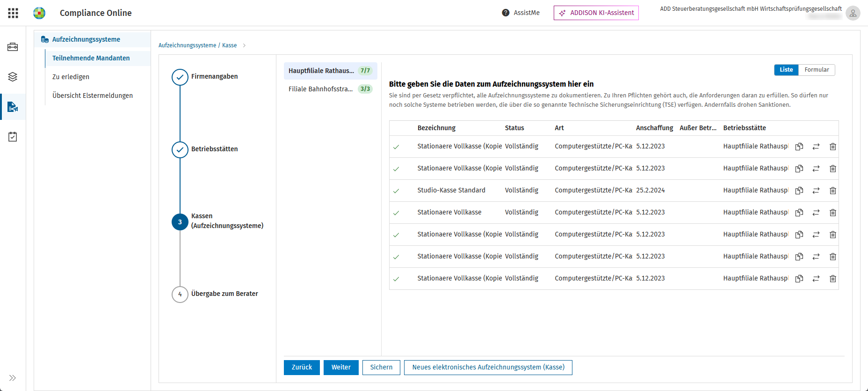This screenshot has width=868, height=391.
Task: Open the app launcher grid menu
Action: pos(13,13)
